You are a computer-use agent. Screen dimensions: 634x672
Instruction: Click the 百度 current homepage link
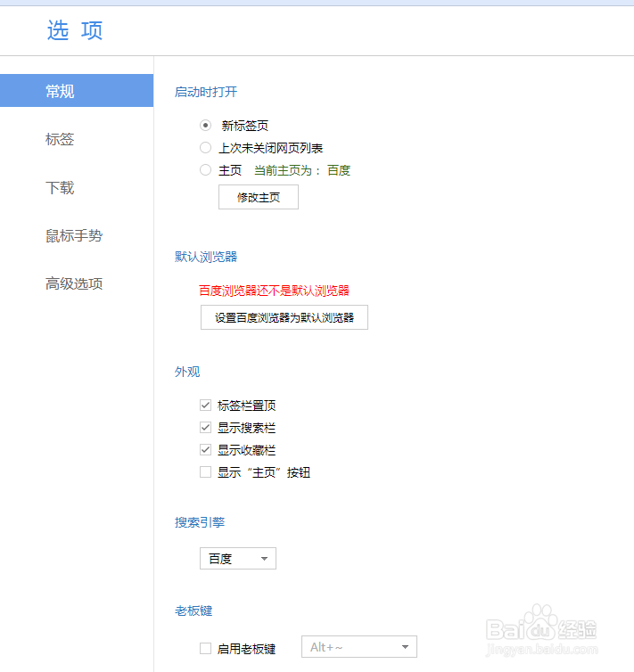[x=339, y=170]
